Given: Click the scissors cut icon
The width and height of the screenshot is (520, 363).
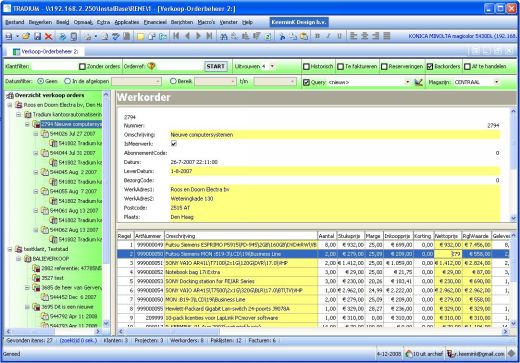Looking at the screenshot, I should click(x=282, y=36).
